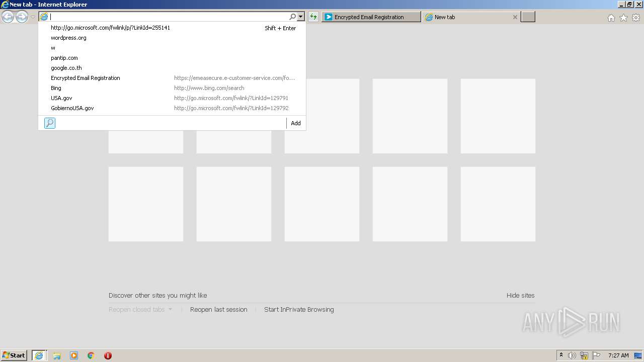Expand the address bar autocomplete dropdown arrow

(301, 17)
